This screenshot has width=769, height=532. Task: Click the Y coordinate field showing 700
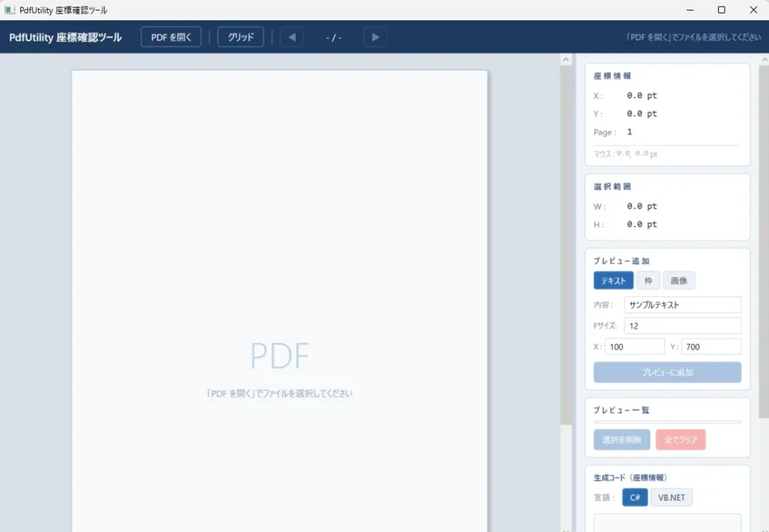[711, 347]
